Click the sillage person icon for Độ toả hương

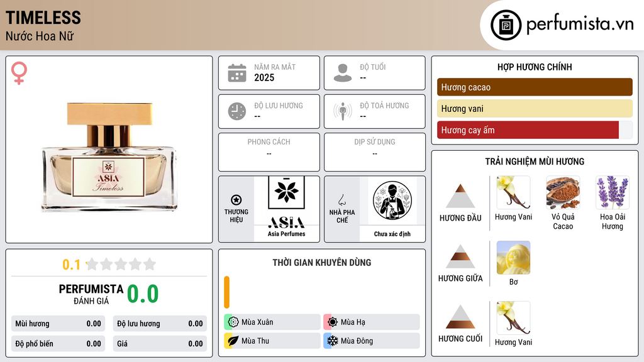pos(343,111)
